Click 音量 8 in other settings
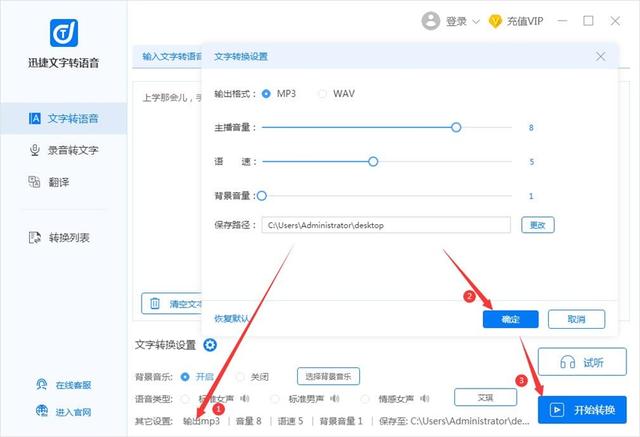Viewport: 640px width, 437px height. (x=249, y=421)
